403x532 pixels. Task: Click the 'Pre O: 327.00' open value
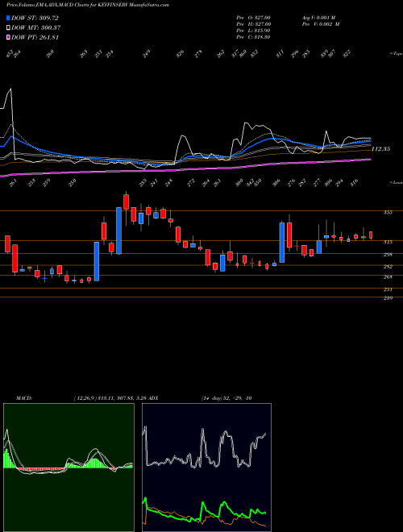[x=253, y=18]
